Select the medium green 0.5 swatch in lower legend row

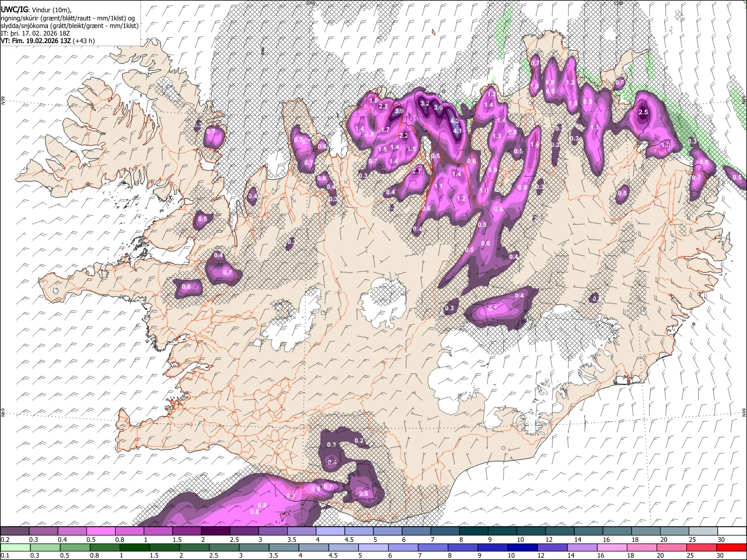click(x=75, y=547)
